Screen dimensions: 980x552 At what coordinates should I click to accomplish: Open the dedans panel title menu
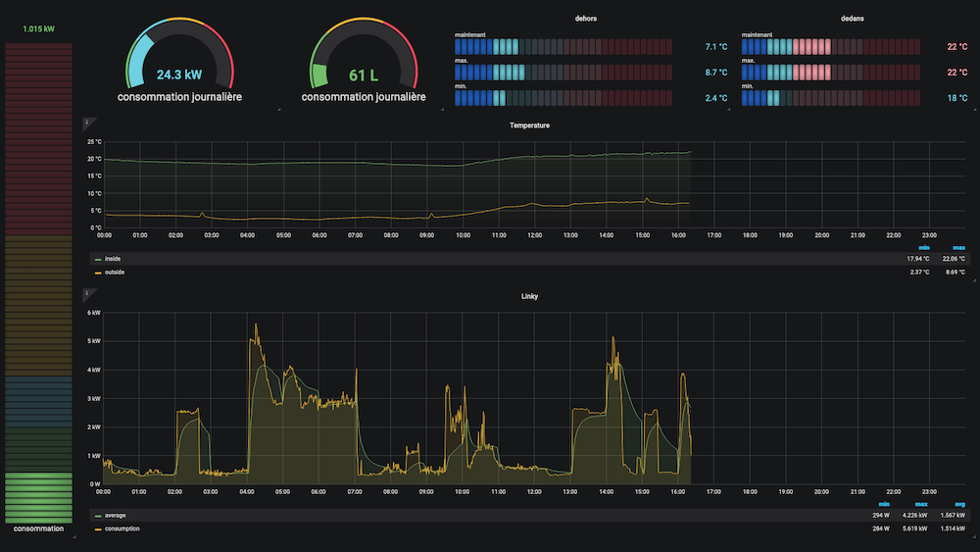[x=852, y=19]
